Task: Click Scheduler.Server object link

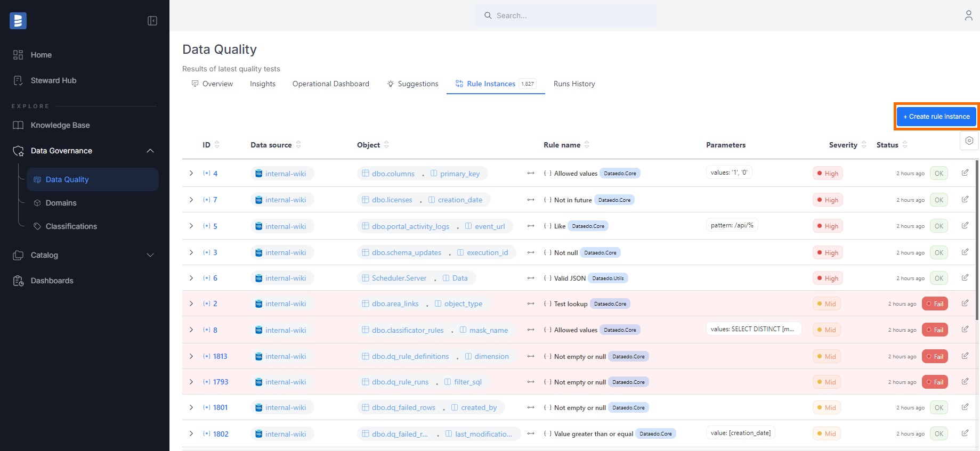Action: (x=399, y=278)
